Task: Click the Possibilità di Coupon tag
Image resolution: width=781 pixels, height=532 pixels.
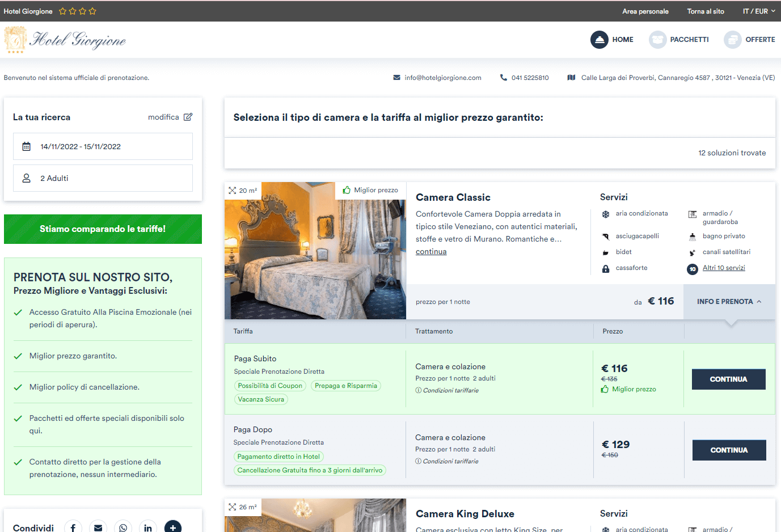Action: 270,386
